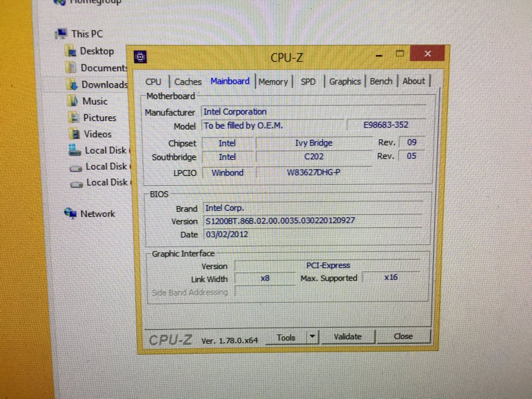Select the Videos folder icon
Screen dimensions: 532x399
[x=75, y=135]
